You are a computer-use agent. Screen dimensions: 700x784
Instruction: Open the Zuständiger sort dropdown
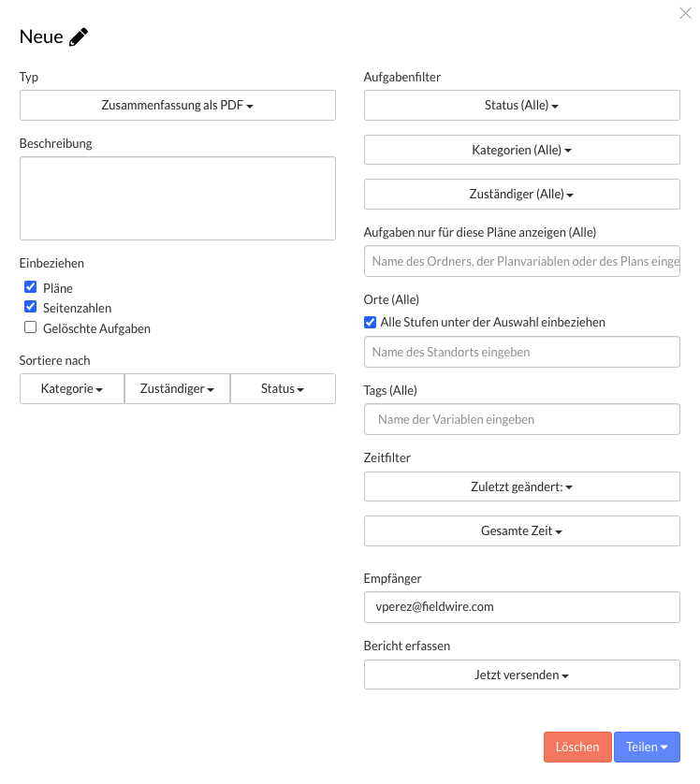click(177, 388)
